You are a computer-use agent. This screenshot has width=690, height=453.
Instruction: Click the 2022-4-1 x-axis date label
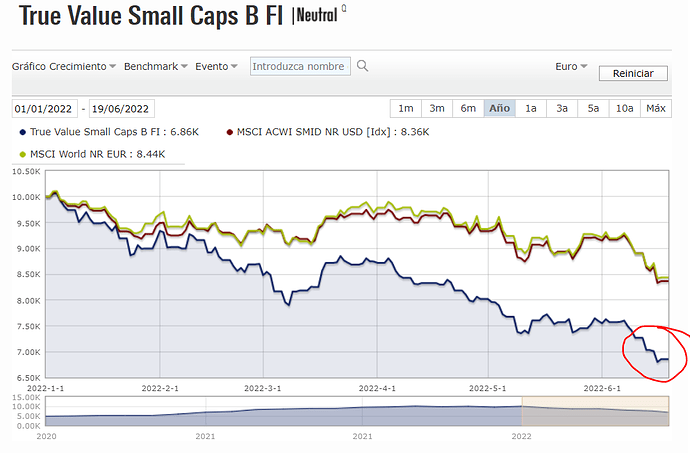pyautogui.click(x=377, y=388)
